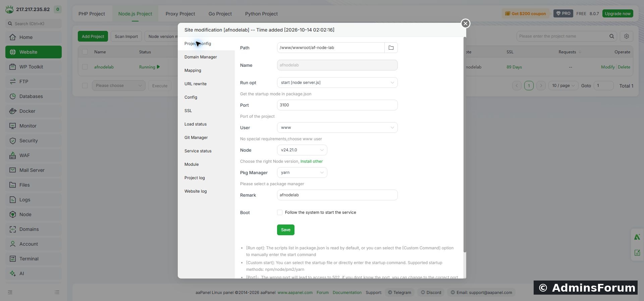Tick the afnodelab row checkbox
The image size is (644, 301).
(x=85, y=67)
